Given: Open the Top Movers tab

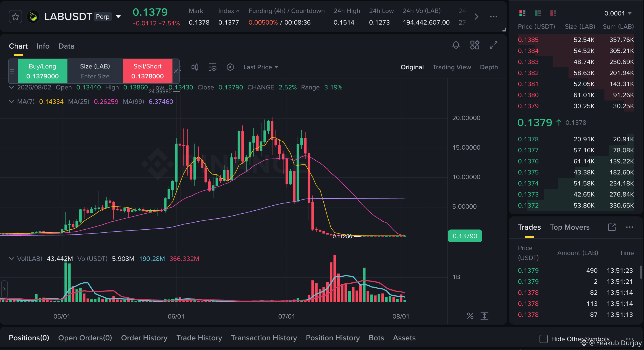Looking at the screenshot, I should click(569, 227).
